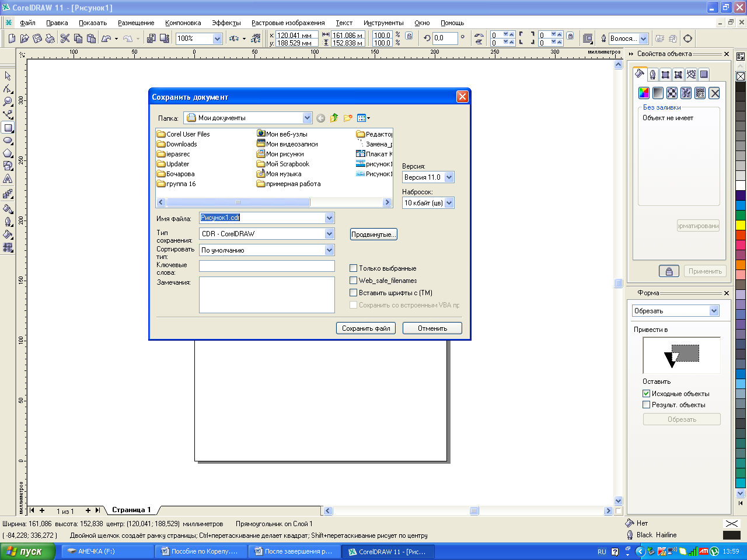Uncheck 'Исходные объекты' checkbox

(646, 394)
